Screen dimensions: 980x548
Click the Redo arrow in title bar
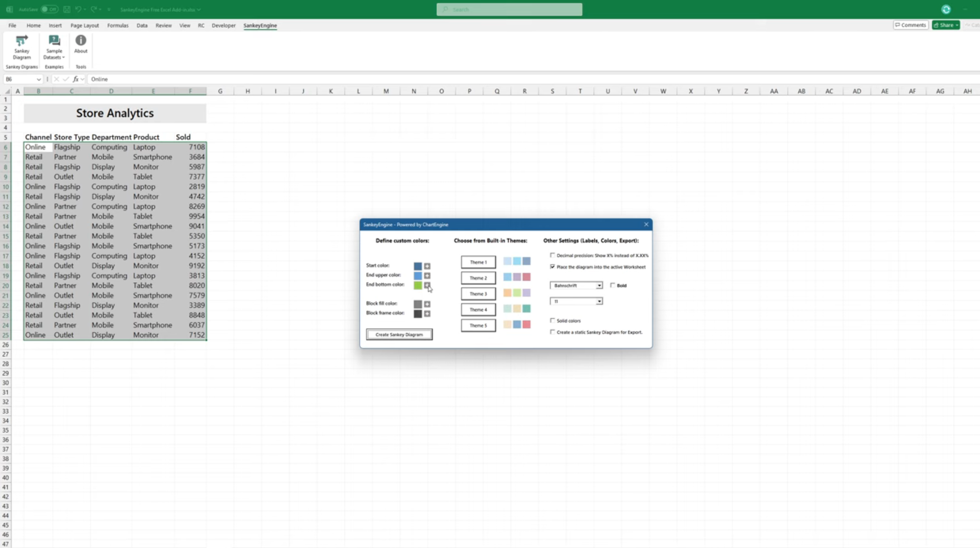tap(93, 9)
